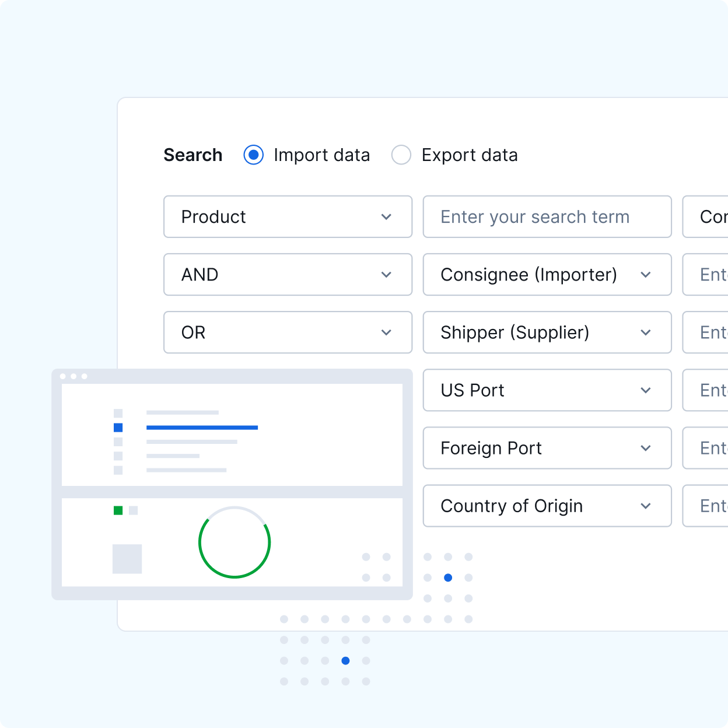Expand the Foreign Port dropdown
The width and height of the screenshot is (728, 728).
point(547,448)
